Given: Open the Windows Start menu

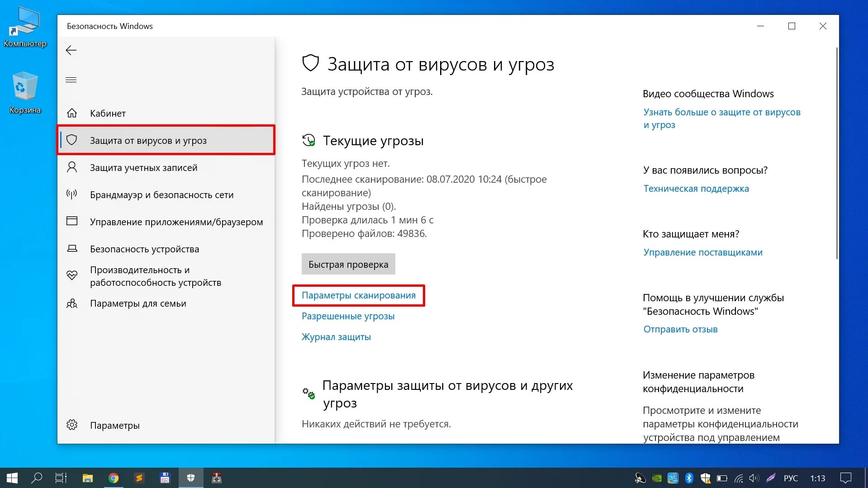Looking at the screenshot, I should (12, 478).
